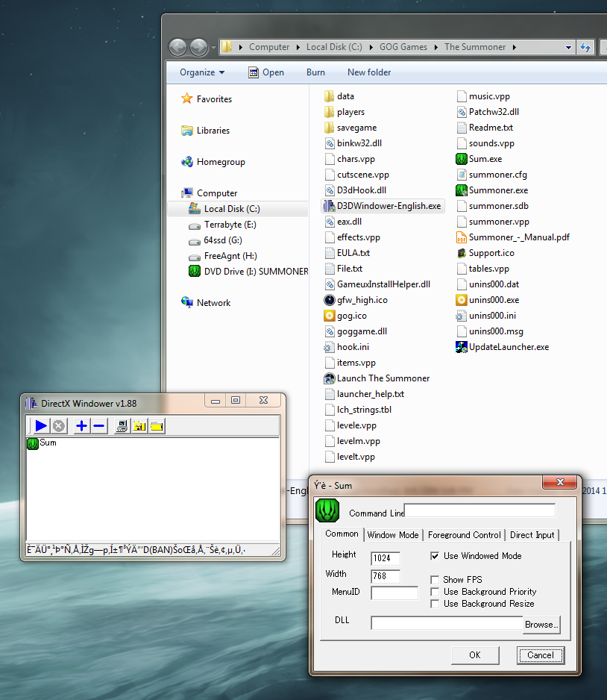
Task: Expand breadcrumb arrow after The Summoner
Action: [515, 47]
